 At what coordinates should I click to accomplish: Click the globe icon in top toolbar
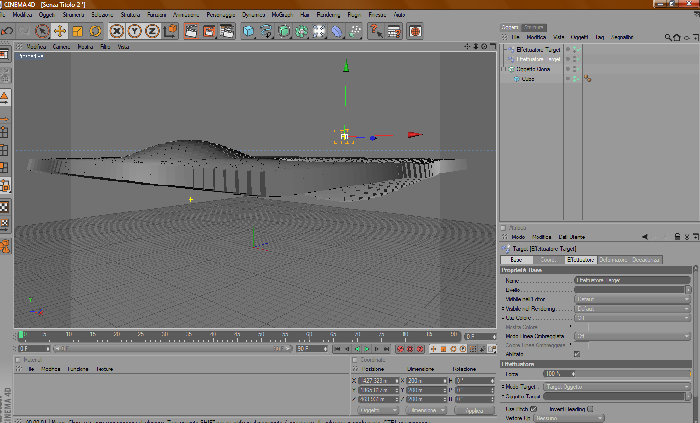point(415,31)
